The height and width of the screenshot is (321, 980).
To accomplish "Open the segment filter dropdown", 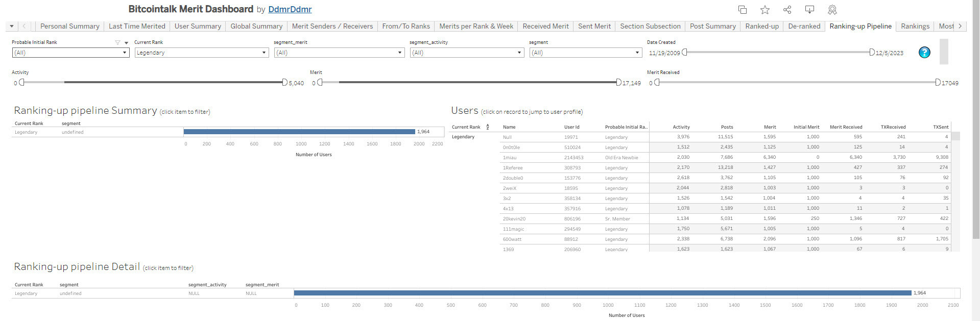I will (x=586, y=53).
